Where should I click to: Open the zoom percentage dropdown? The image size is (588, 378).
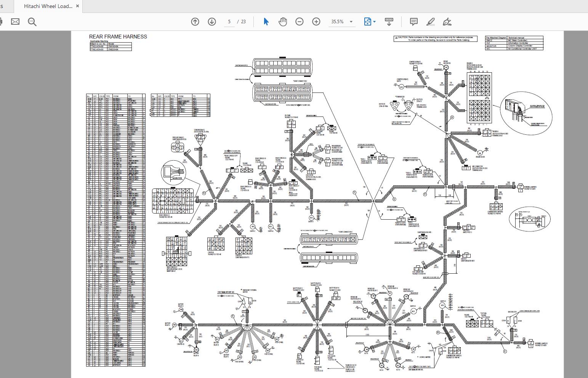351,21
